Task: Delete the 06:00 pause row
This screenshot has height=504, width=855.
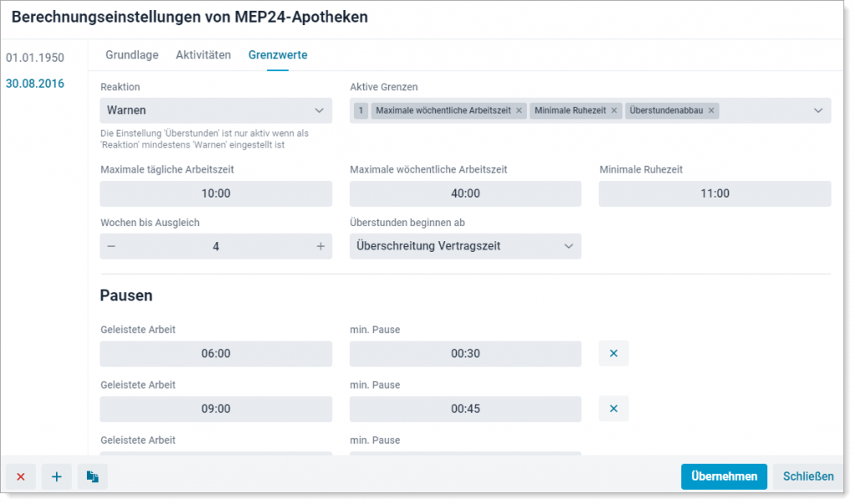Action: click(614, 354)
